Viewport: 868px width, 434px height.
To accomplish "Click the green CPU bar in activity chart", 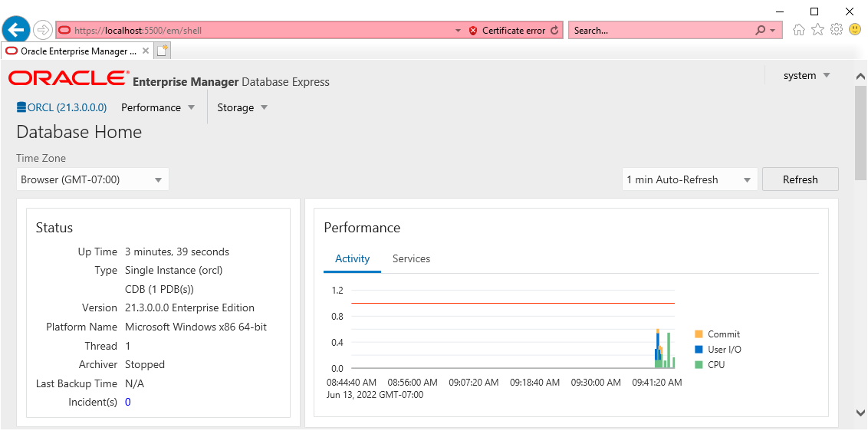I will pyautogui.click(x=669, y=350).
